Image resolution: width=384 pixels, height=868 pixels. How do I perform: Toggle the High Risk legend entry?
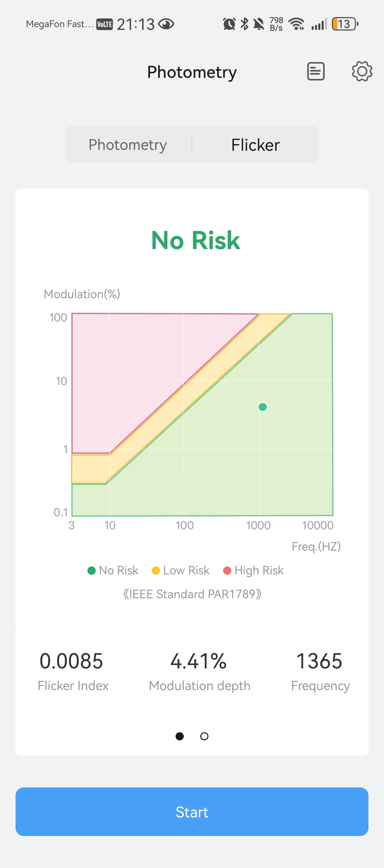[x=254, y=570]
